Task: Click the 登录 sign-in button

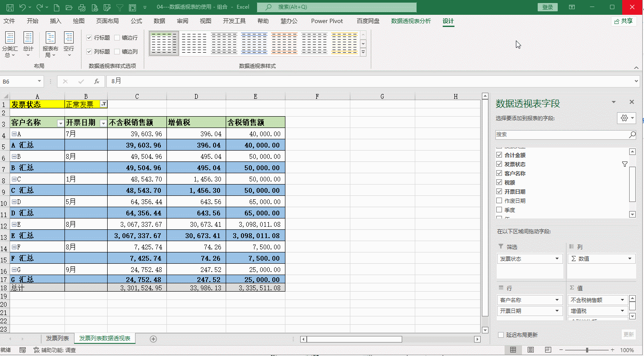Action: click(x=548, y=7)
